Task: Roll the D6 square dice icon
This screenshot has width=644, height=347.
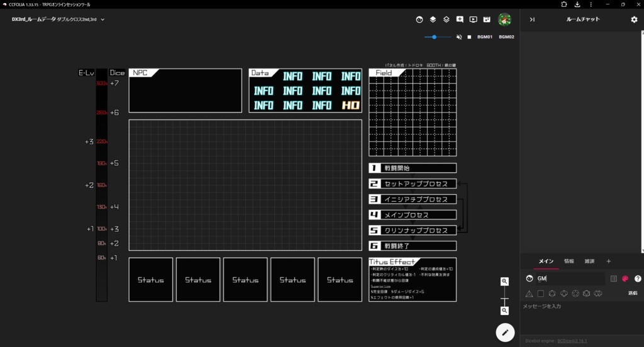Action: point(540,293)
